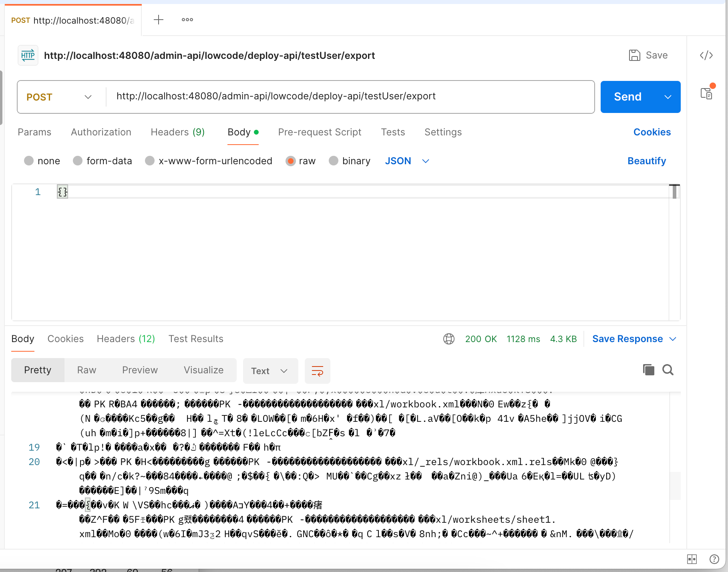Open the help question mark icon
728x572 pixels.
(714, 559)
